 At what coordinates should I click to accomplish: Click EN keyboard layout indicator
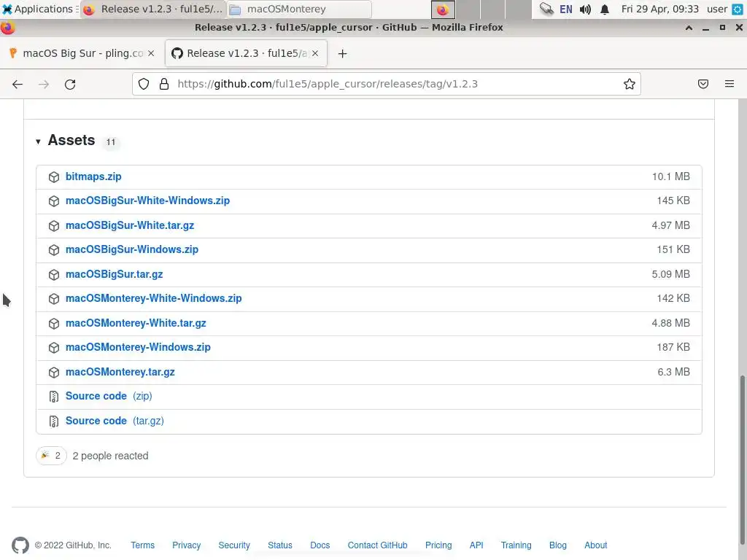pos(566,9)
